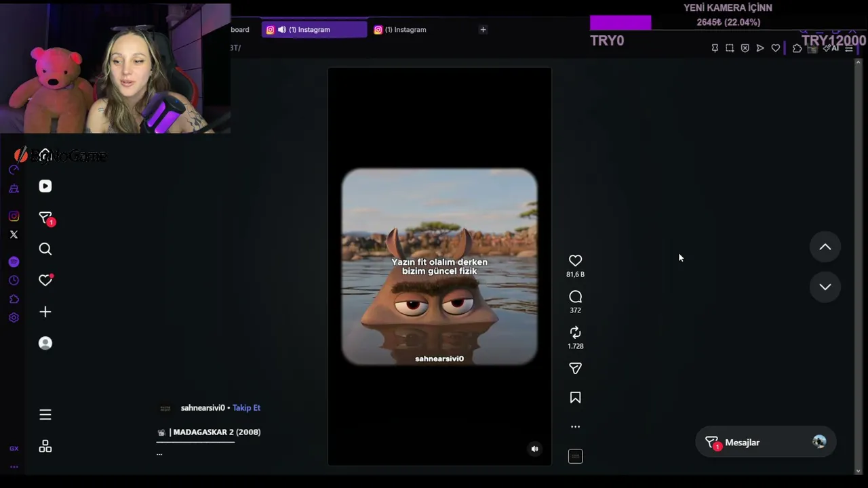Skip to the next reel with down arrow

pyautogui.click(x=825, y=287)
